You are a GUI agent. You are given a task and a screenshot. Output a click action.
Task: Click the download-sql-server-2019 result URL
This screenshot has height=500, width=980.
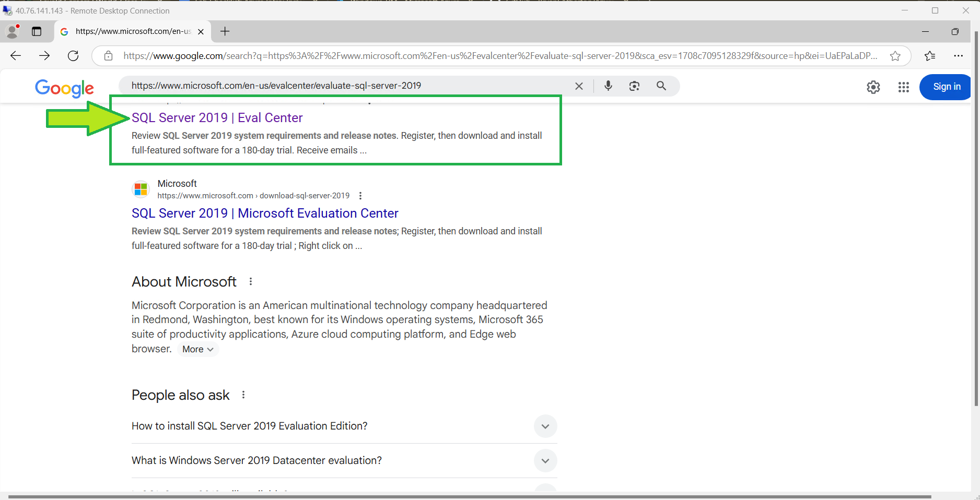[253, 196]
